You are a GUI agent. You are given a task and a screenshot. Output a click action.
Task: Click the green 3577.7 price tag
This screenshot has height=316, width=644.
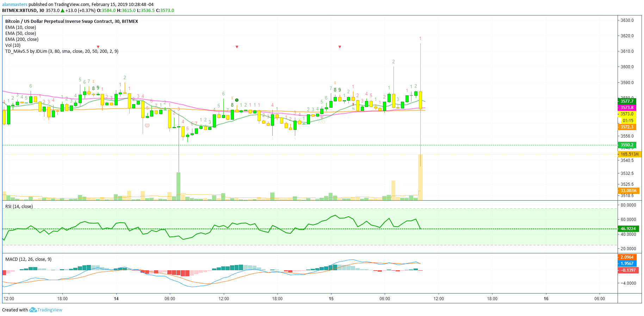pyautogui.click(x=627, y=101)
